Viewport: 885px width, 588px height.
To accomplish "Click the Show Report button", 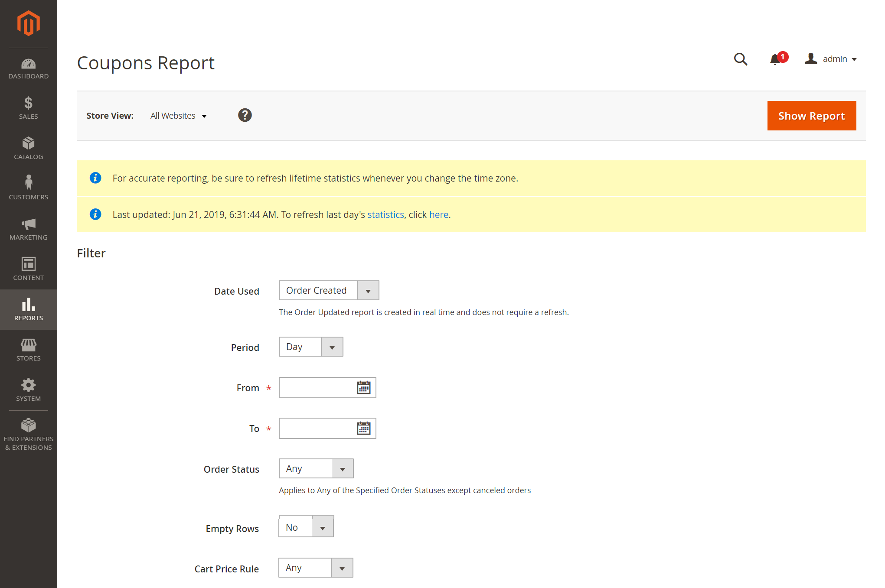I will (x=812, y=116).
